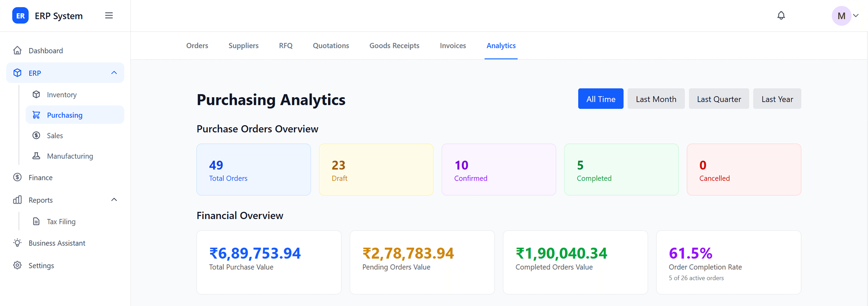
Task: Click the Manufacturing flask icon
Action: pyautogui.click(x=36, y=156)
